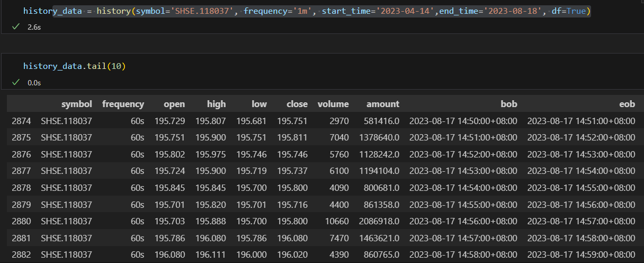Click the amount value 581416.0
The width and height of the screenshot is (644, 263).
pos(382,121)
